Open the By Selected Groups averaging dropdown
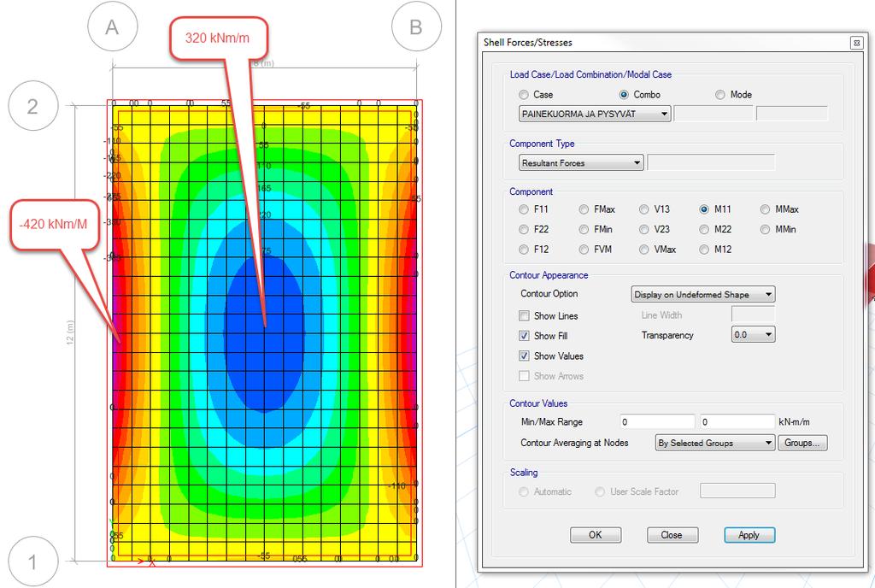 (715, 443)
